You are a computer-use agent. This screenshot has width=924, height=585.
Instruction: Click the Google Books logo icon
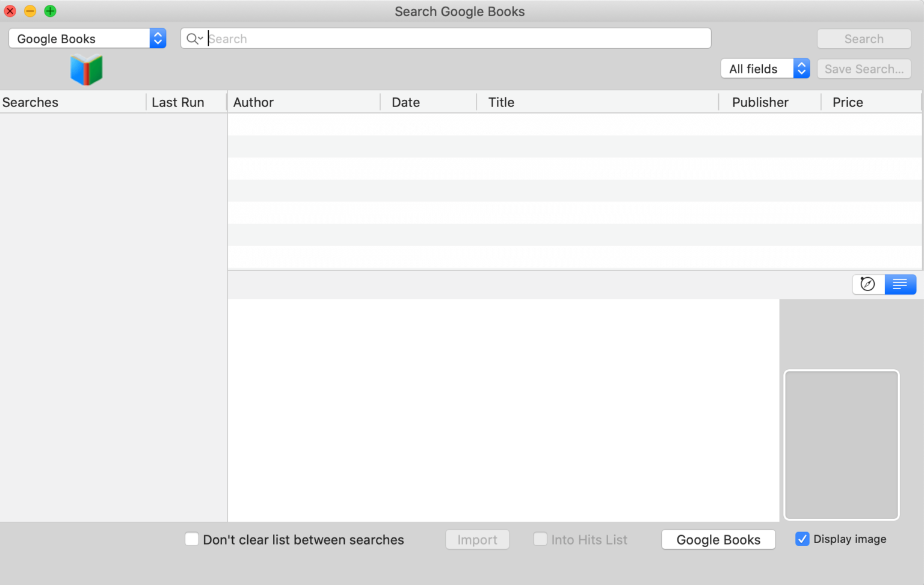[x=86, y=69]
